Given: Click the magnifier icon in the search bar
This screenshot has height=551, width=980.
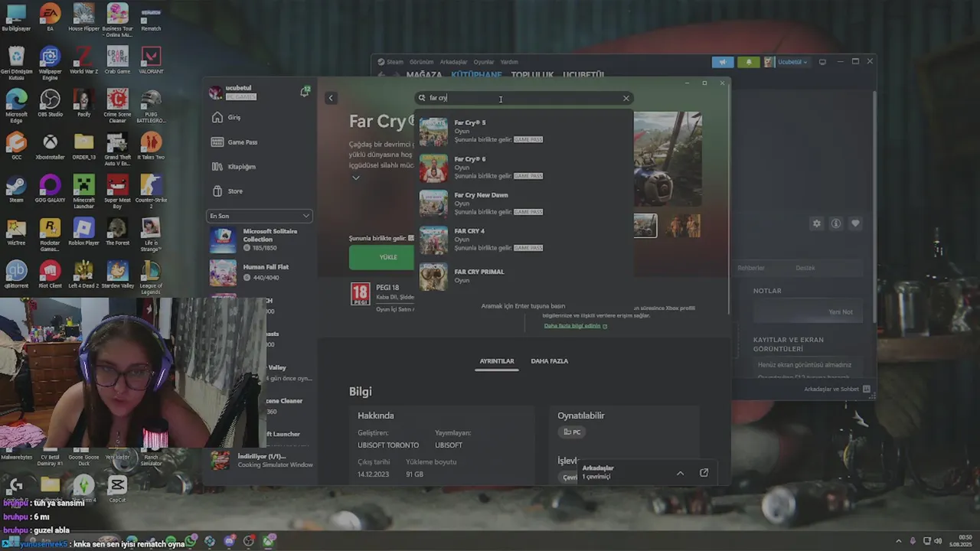Looking at the screenshot, I should point(422,98).
